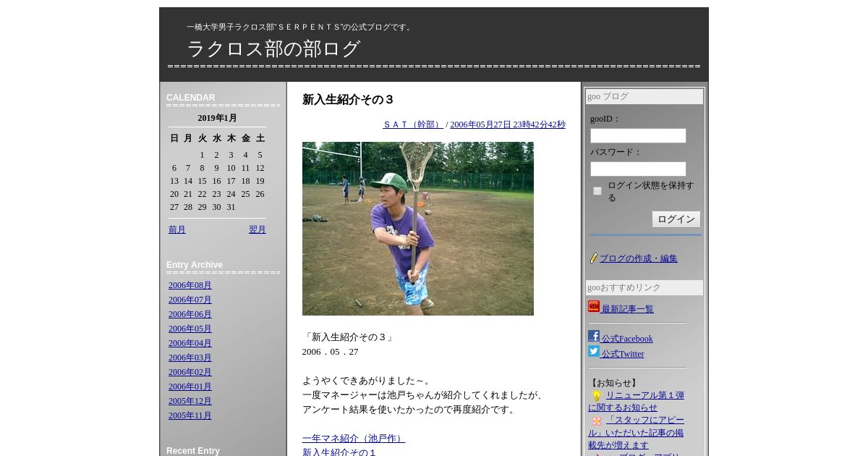Focus the gooID input field
868x456 pixels.
click(638, 135)
